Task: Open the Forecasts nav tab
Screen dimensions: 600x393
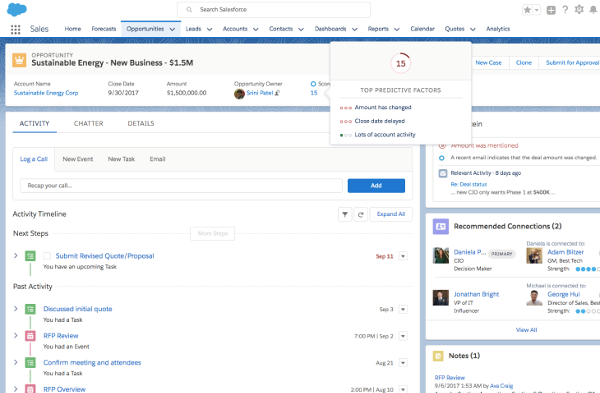Action: click(x=104, y=29)
